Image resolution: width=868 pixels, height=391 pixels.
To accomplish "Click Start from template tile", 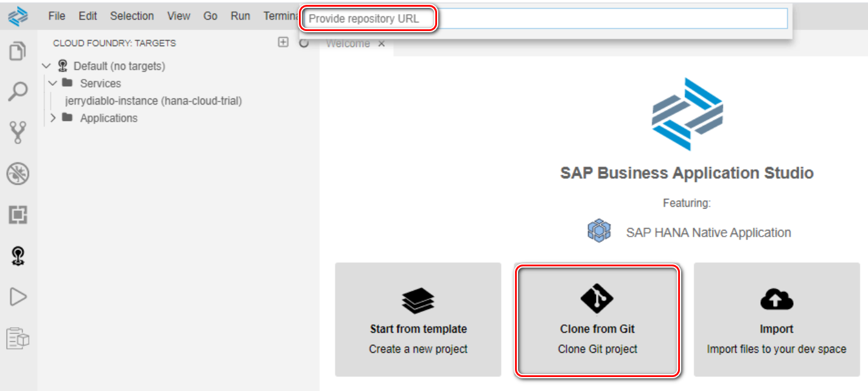I will pyautogui.click(x=418, y=319).
